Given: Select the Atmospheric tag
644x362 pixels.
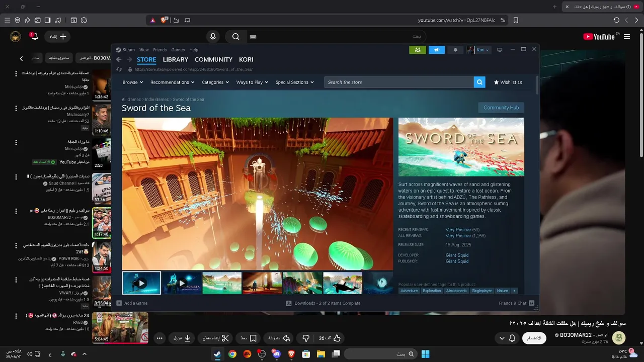Looking at the screenshot, I should [456, 291].
